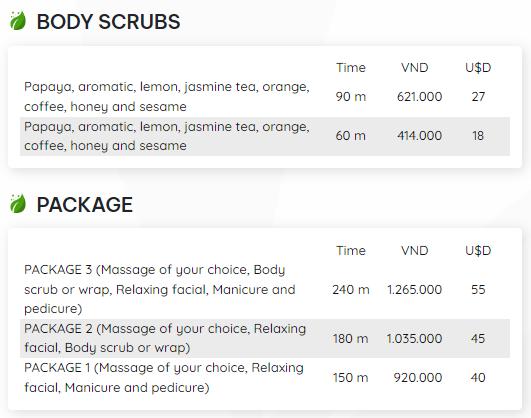Select the 920.000 VND package price

pos(418,377)
